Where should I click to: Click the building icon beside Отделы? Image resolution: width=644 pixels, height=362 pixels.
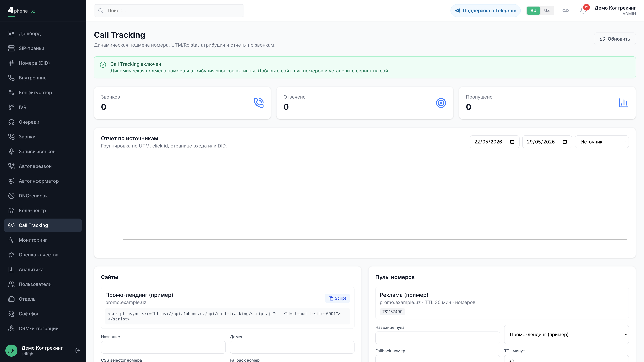coord(11,299)
